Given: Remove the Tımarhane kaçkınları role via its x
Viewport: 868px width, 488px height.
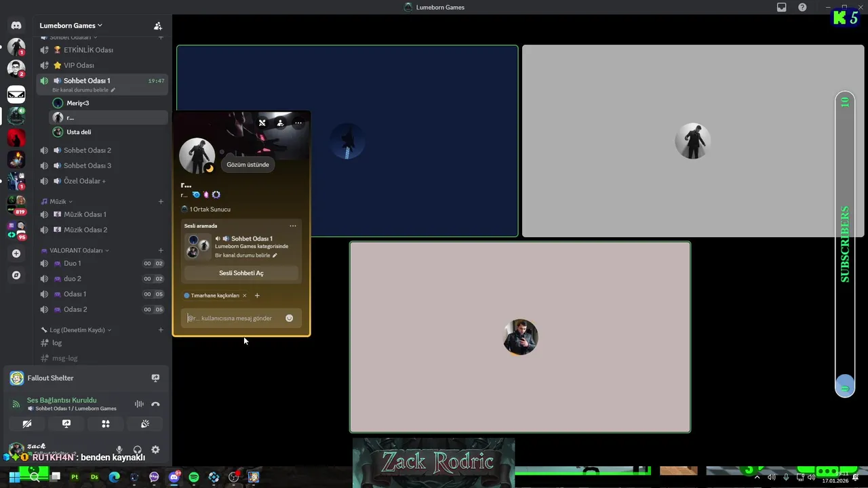Looking at the screenshot, I should coord(244,296).
